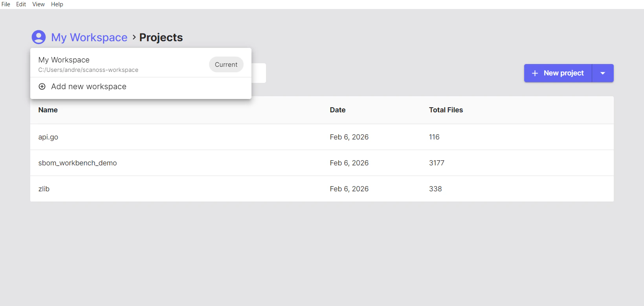The image size is (644, 306).
Task: Click the plus icon on New project button
Action: 534,73
